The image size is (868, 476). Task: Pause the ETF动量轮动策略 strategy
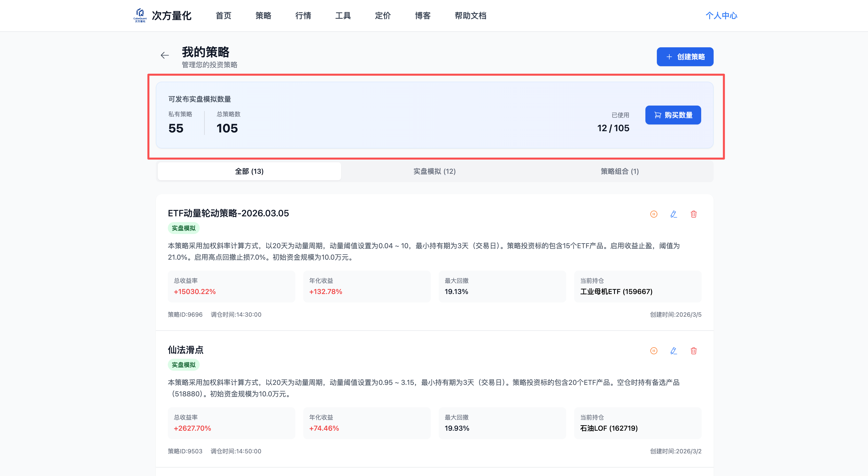654,214
